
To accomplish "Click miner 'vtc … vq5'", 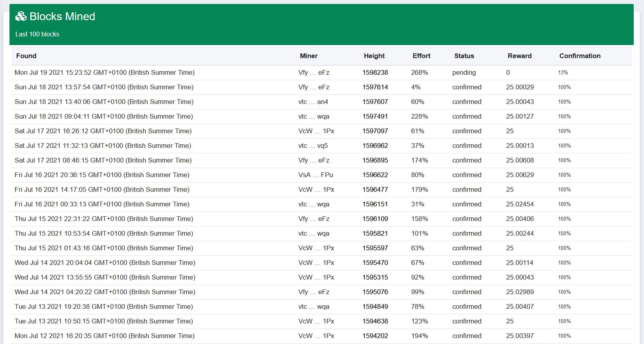I will (x=313, y=146).
